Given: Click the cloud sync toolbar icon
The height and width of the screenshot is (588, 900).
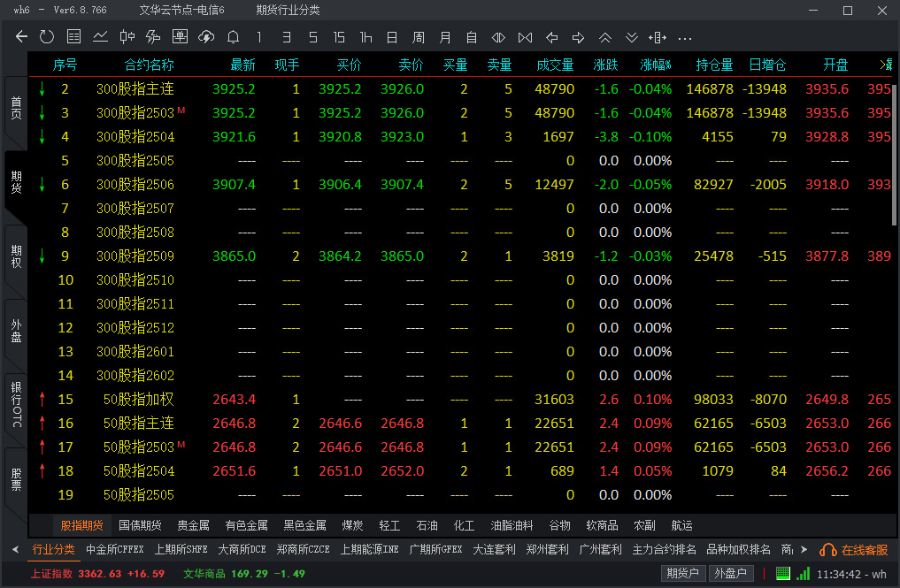Looking at the screenshot, I should pyautogui.click(x=206, y=37).
